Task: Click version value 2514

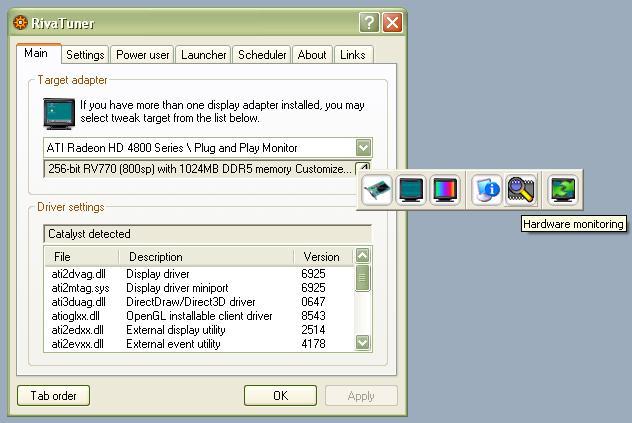Action: point(313,330)
